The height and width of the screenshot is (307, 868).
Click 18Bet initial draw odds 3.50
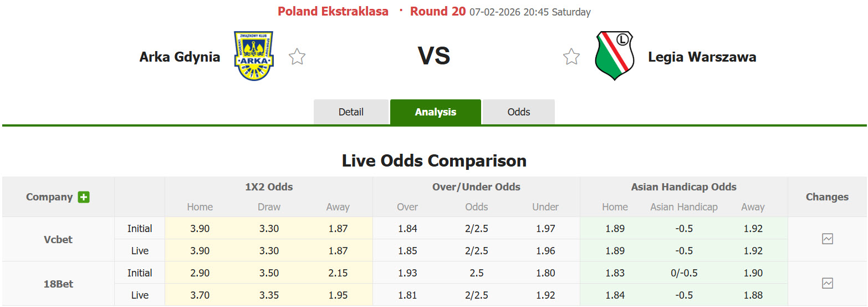(269, 273)
